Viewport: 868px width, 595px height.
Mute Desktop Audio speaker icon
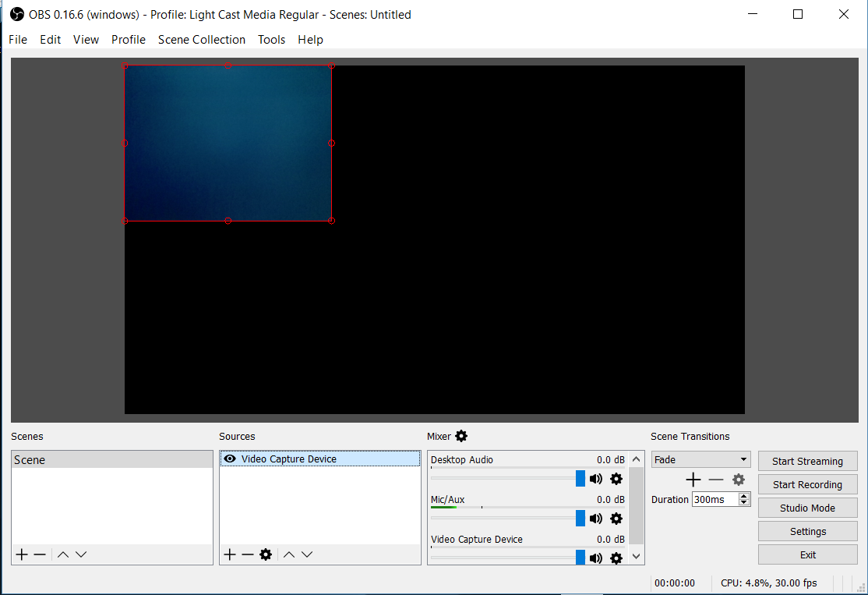click(596, 479)
